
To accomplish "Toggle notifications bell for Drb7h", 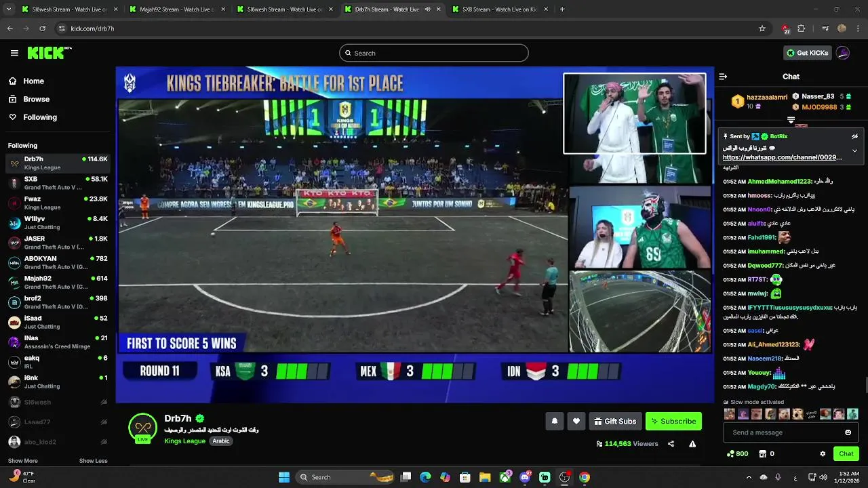I will tap(554, 421).
